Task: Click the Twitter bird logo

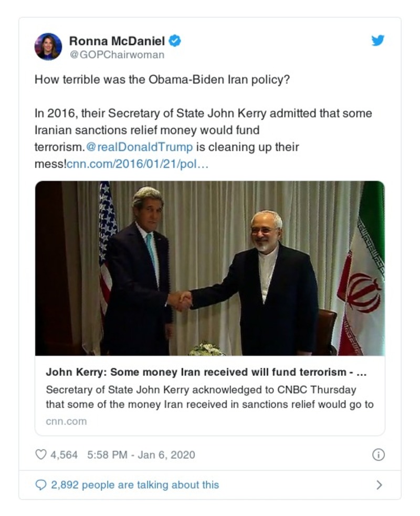Action: coord(378,40)
